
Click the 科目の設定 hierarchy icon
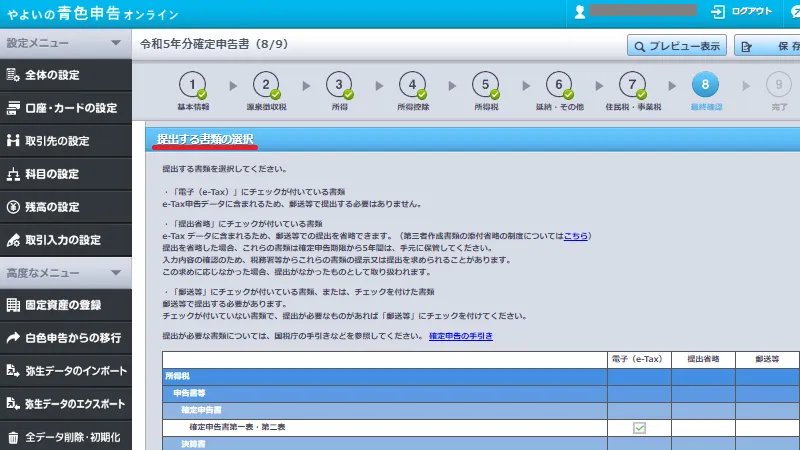click(x=13, y=174)
